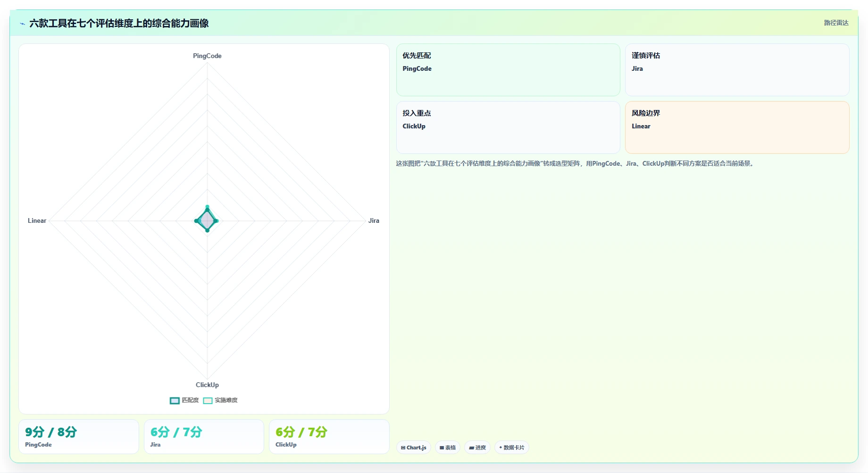
Task: Click the ClickUp axis label on the radar
Action: click(x=207, y=385)
